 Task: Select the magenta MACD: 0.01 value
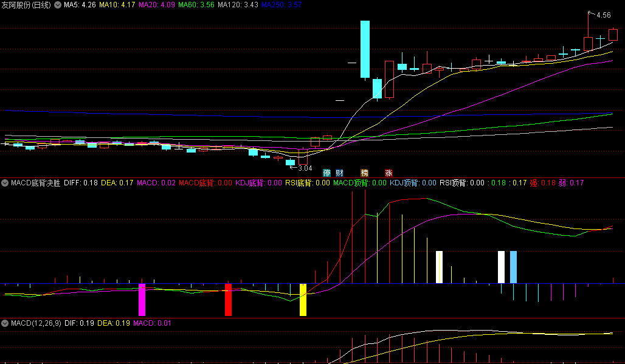152,323
